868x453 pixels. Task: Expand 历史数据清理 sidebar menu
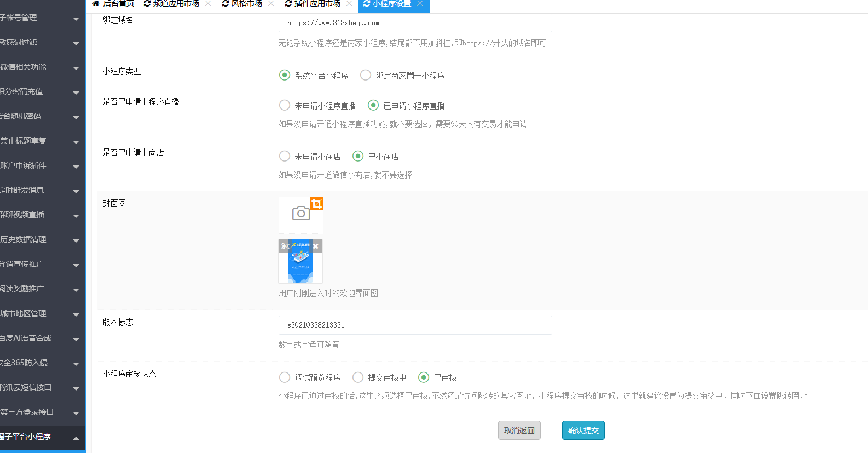point(76,240)
